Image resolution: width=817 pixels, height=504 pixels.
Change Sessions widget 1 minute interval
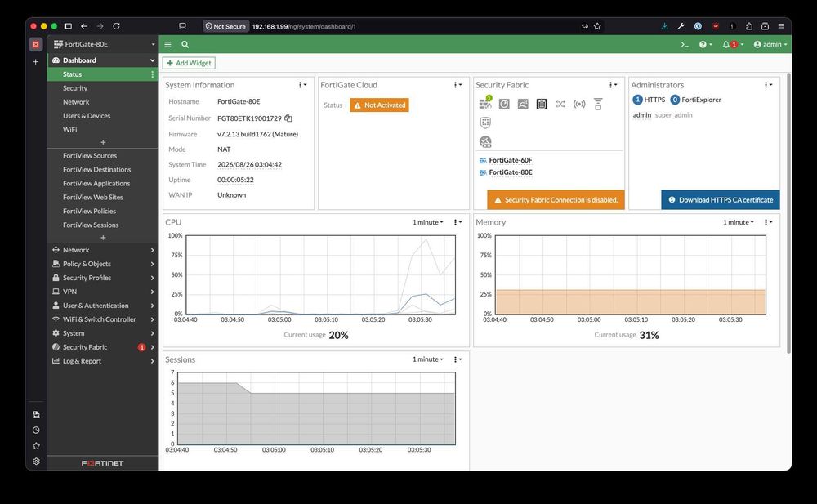pyautogui.click(x=428, y=359)
